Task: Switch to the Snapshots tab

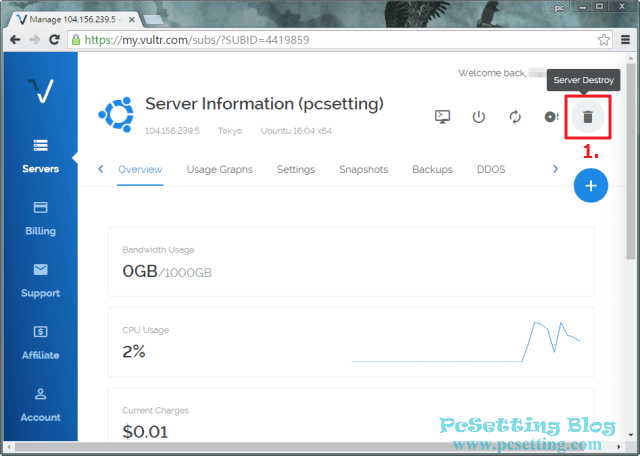Action: click(364, 169)
